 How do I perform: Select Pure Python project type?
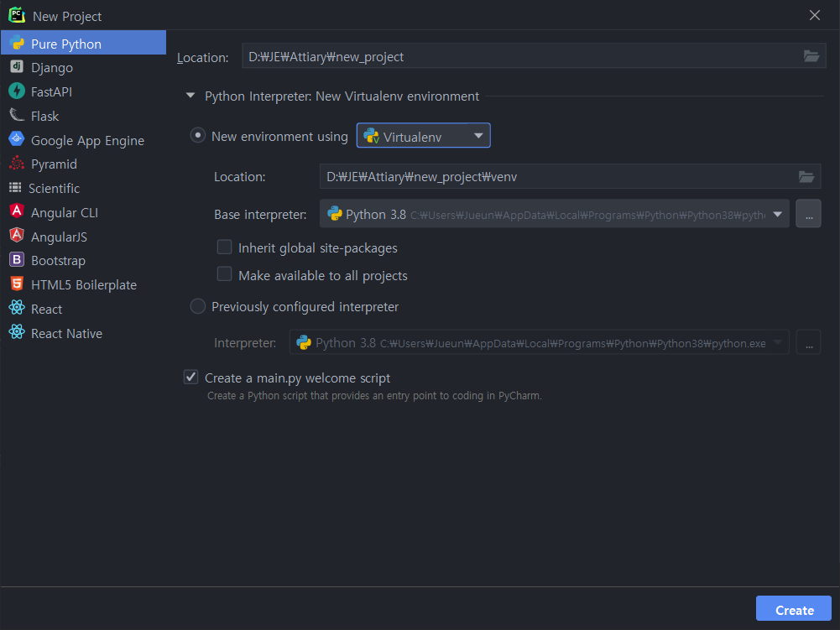(84, 43)
